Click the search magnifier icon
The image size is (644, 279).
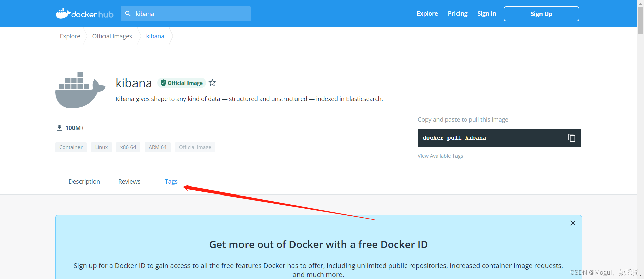click(128, 14)
